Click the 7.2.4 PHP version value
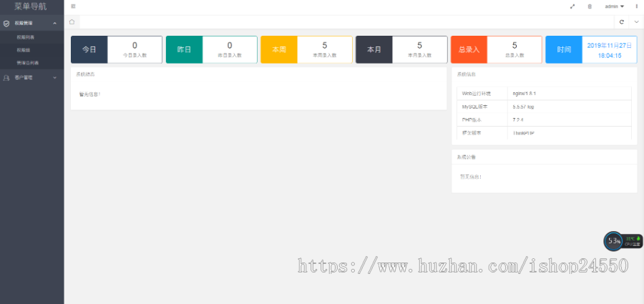Image resolution: width=644 pixels, height=304 pixels. tap(518, 119)
